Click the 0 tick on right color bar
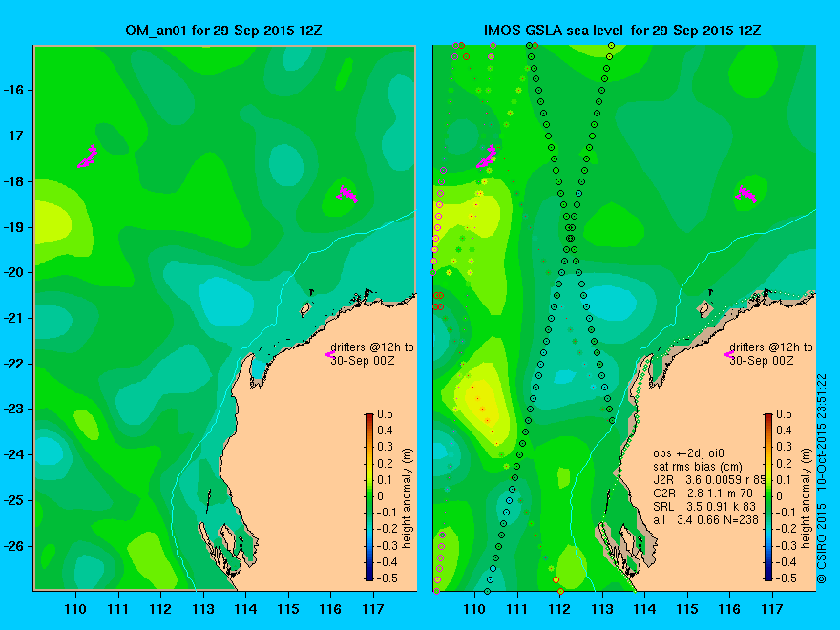Viewport: 840px width, 630px height. click(780, 496)
